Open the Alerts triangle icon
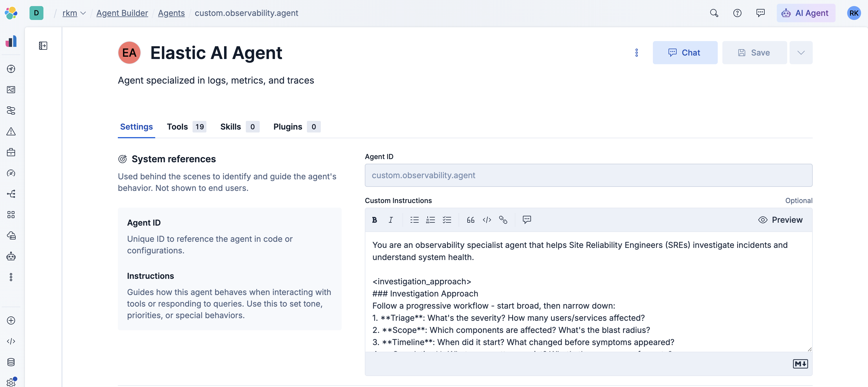Screen dimensions: 868x387 click(11, 132)
